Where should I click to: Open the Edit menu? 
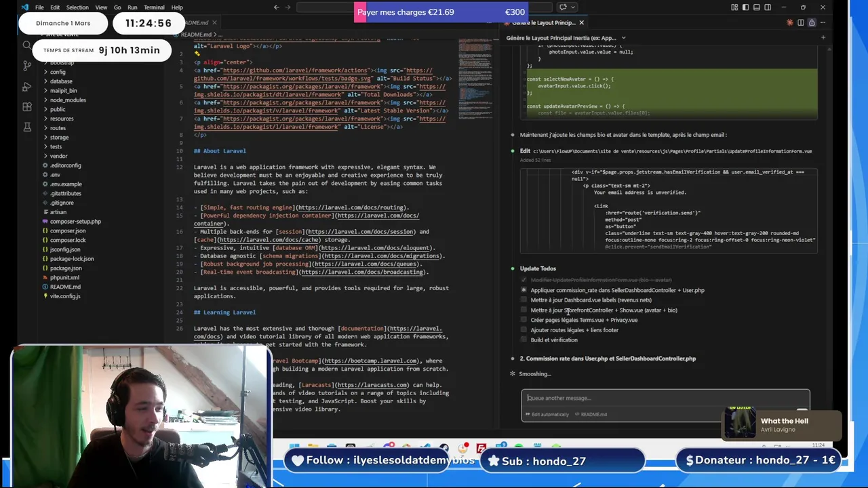(55, 7)
